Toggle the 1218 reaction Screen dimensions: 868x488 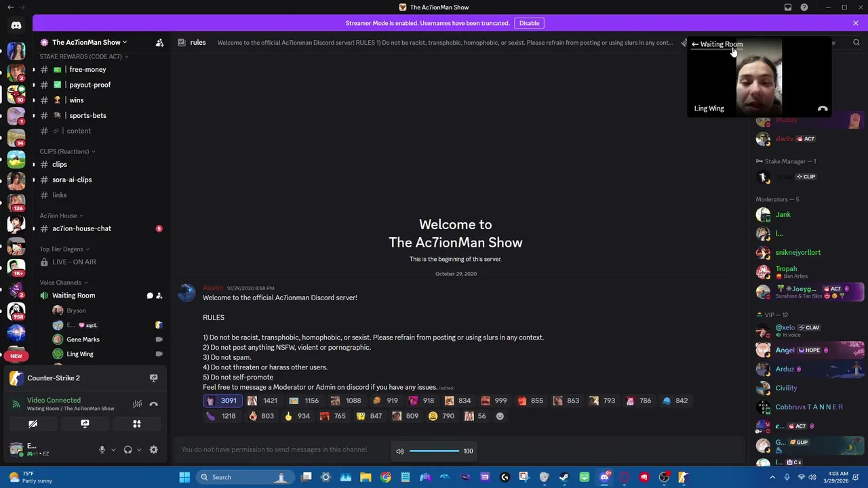(x=222, y=416)
